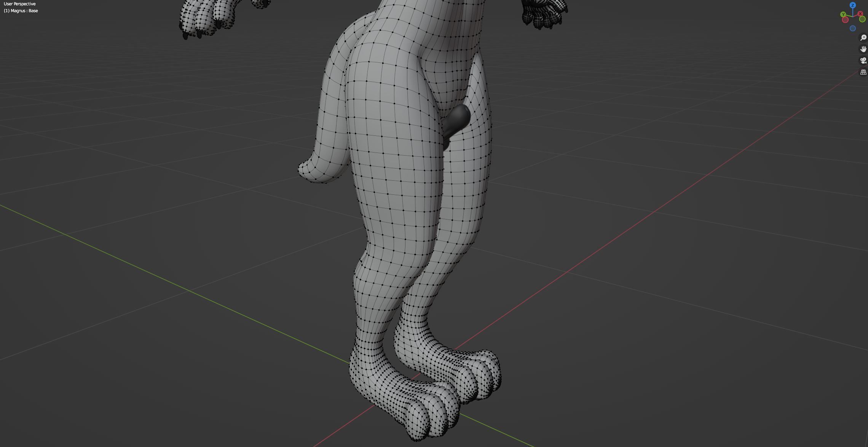The width and height of the screenshot is (868, 447).
Task: Toggle camera view with the camera icon
Action: click(x=863, y=60)
